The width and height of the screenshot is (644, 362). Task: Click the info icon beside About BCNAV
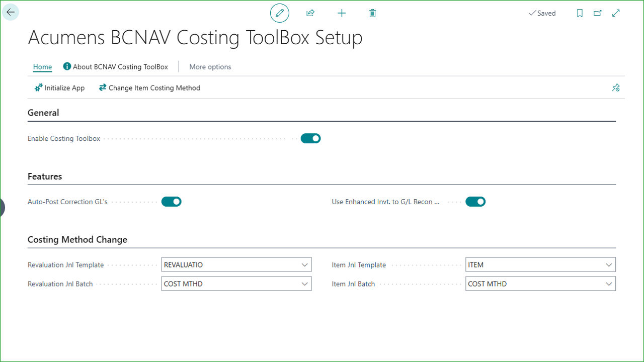pos(67,66)
